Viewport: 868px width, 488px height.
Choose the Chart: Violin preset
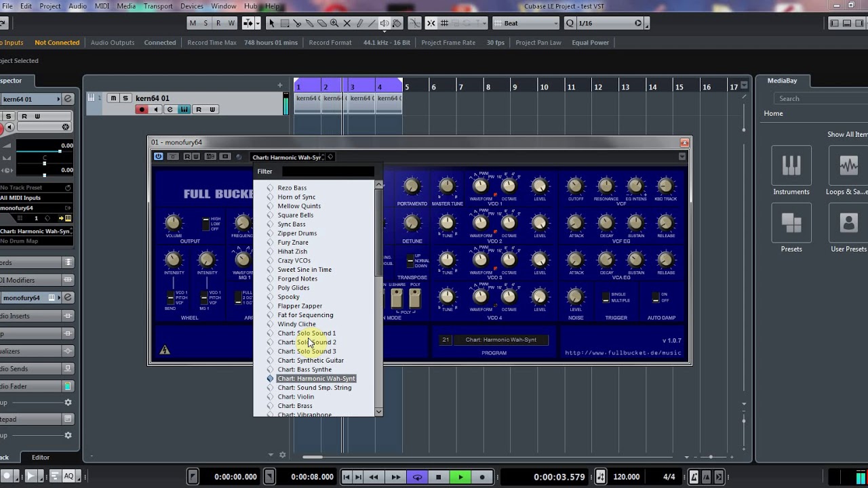click(x=296, y=396)
